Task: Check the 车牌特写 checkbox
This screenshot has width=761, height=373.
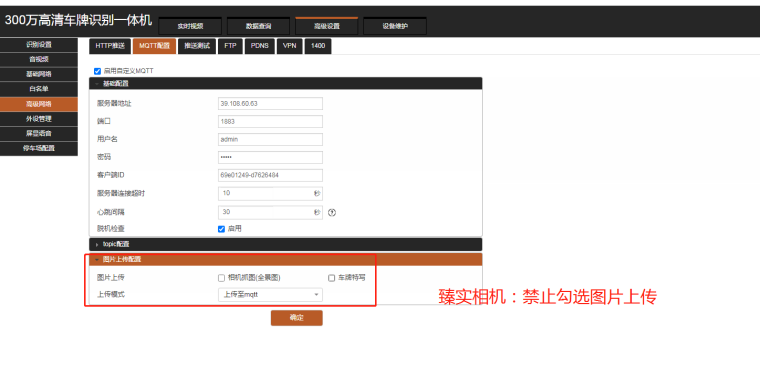Action: tap(331, 278)
